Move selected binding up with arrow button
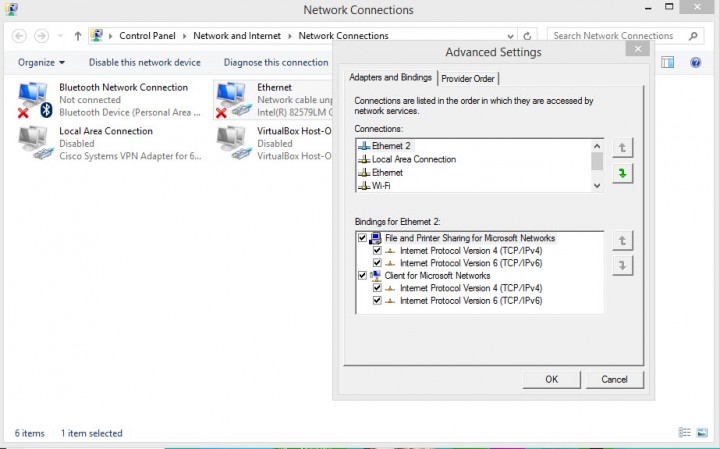720x449 pixels. pos(622,241)
